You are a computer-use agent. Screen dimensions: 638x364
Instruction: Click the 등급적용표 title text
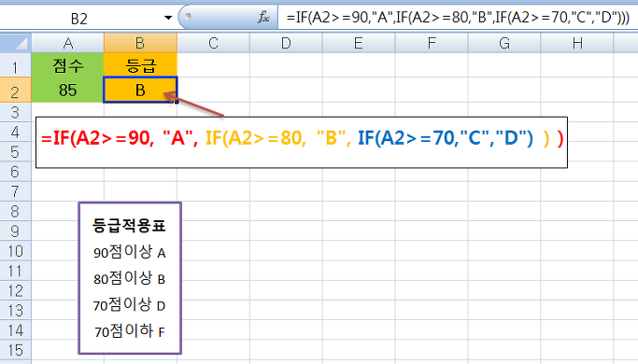pyautogui.click(x=129, y=225)
